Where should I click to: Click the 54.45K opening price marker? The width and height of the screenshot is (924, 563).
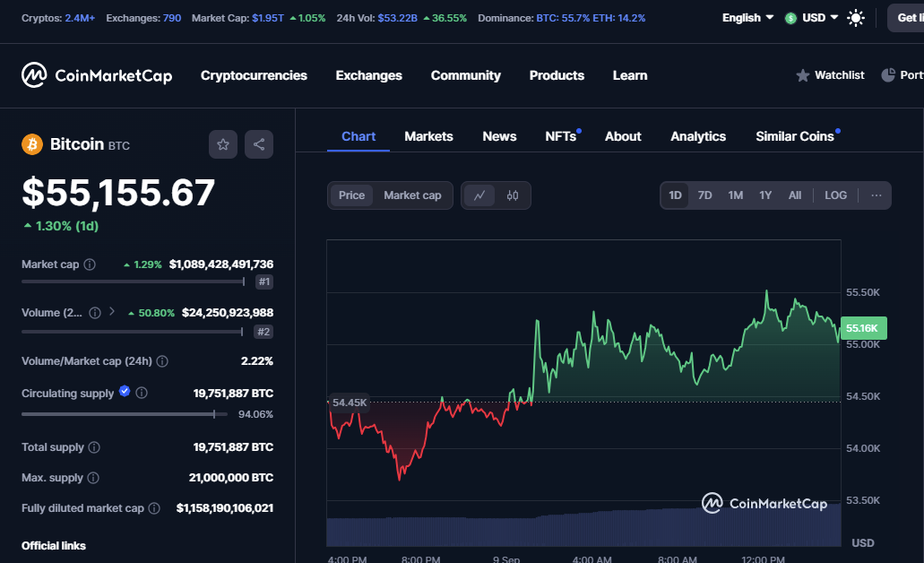tap(349, 403)
